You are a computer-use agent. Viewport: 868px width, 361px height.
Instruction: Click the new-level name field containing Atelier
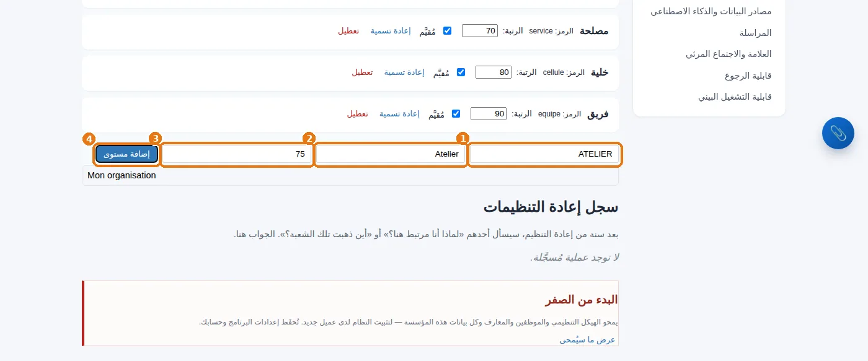click(391, 154)
